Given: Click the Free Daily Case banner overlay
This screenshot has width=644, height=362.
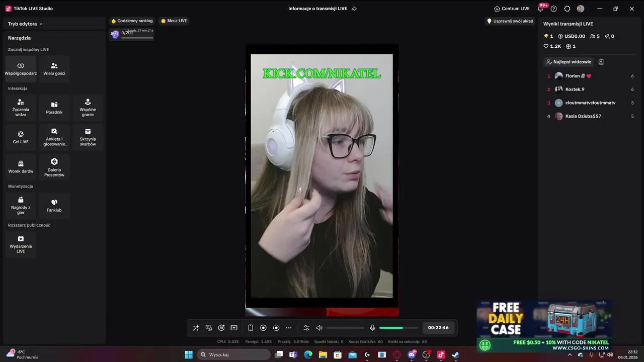Looking at the screenshot, I should coord(544,326).
